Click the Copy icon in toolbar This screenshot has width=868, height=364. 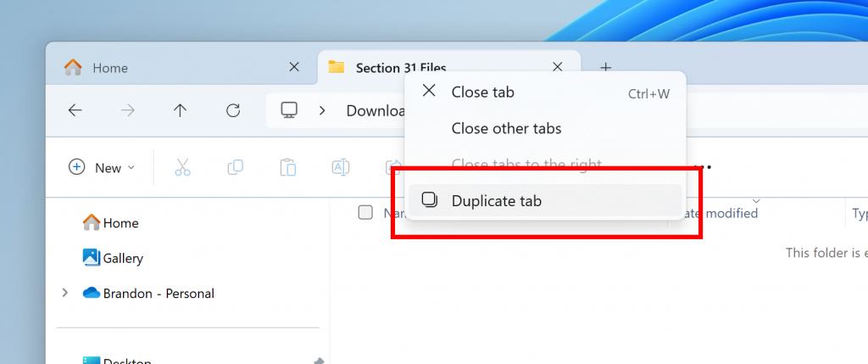(235, 167)
